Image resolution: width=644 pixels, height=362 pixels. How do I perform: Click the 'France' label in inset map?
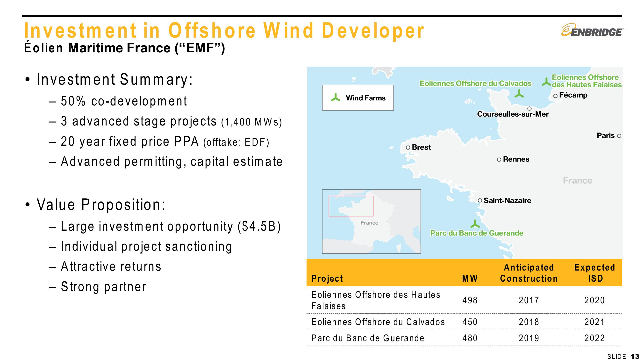369,223
